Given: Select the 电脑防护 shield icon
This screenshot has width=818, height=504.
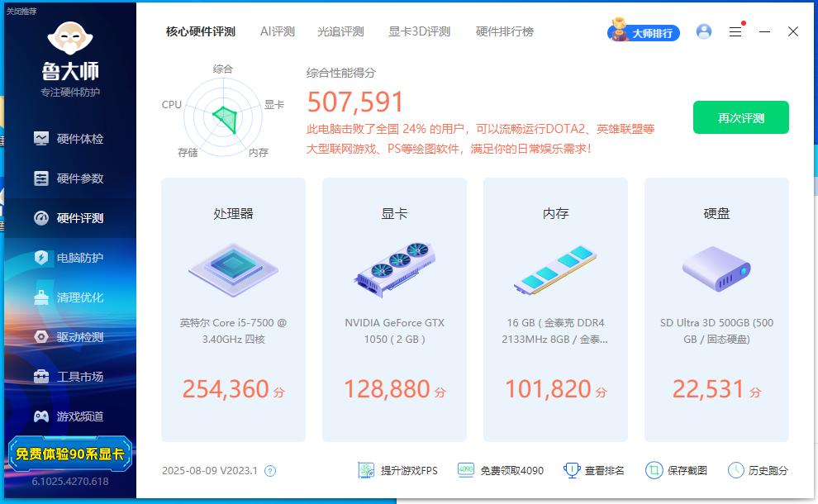Looking at the screenshot, I should click(x=41, y=258).
